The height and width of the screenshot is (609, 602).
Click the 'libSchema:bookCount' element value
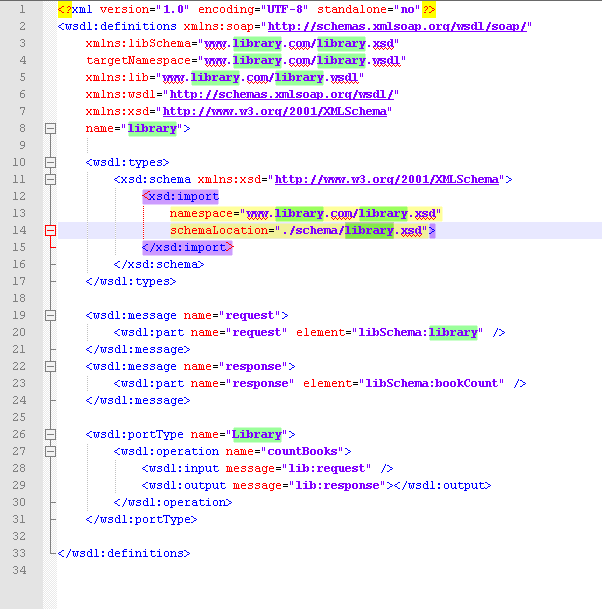pos(432,383)
